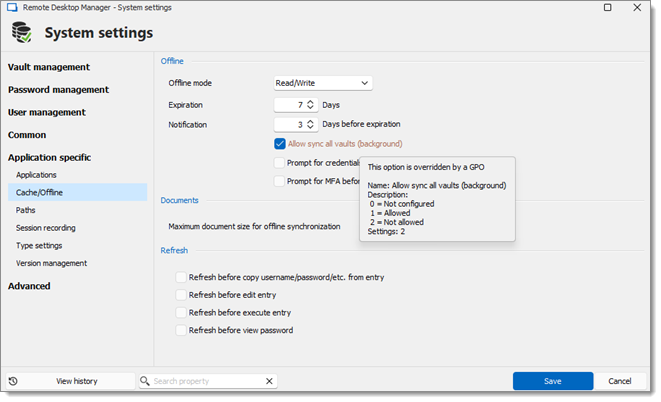Image resolution: width=661 pixels, height=402 pixels.
Task: Click the Offline section heading
Action: pos(172,61)
